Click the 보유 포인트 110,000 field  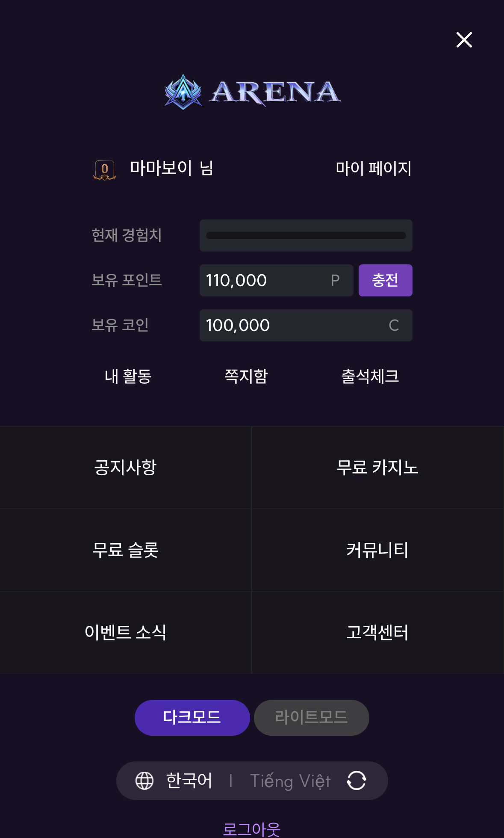coord(276,280)
